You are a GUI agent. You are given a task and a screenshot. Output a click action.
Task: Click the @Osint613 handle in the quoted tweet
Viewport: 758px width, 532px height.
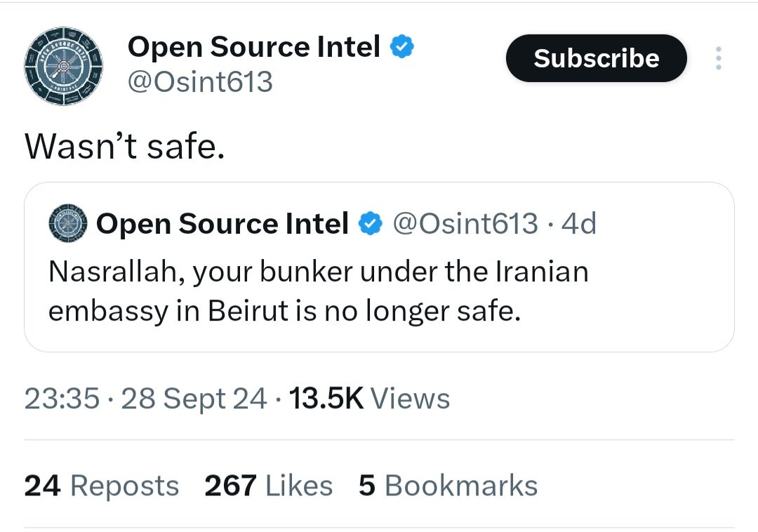click(x=465, y=223)
